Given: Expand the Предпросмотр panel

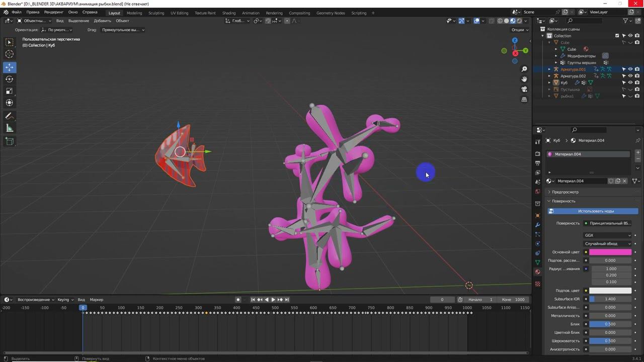Looking at the screenshot, I should [x=565, y=192].
